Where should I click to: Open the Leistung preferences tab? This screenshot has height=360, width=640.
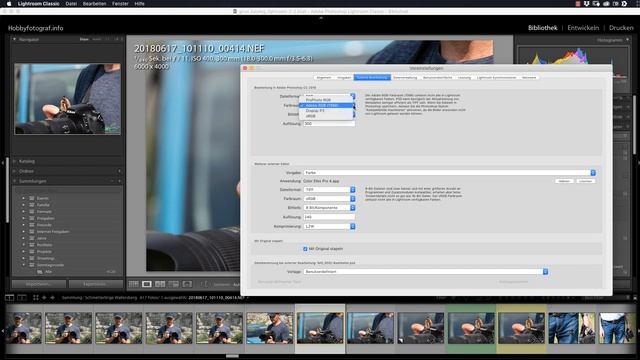pyautogui.click(x=464, y=78)
